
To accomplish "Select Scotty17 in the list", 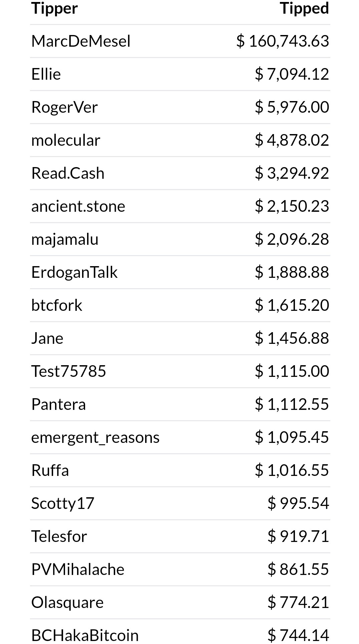I will pos(63,503).
